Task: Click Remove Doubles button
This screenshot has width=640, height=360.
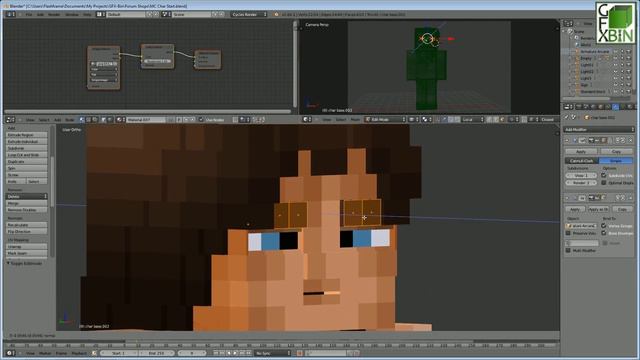Action: pos(27,210)
